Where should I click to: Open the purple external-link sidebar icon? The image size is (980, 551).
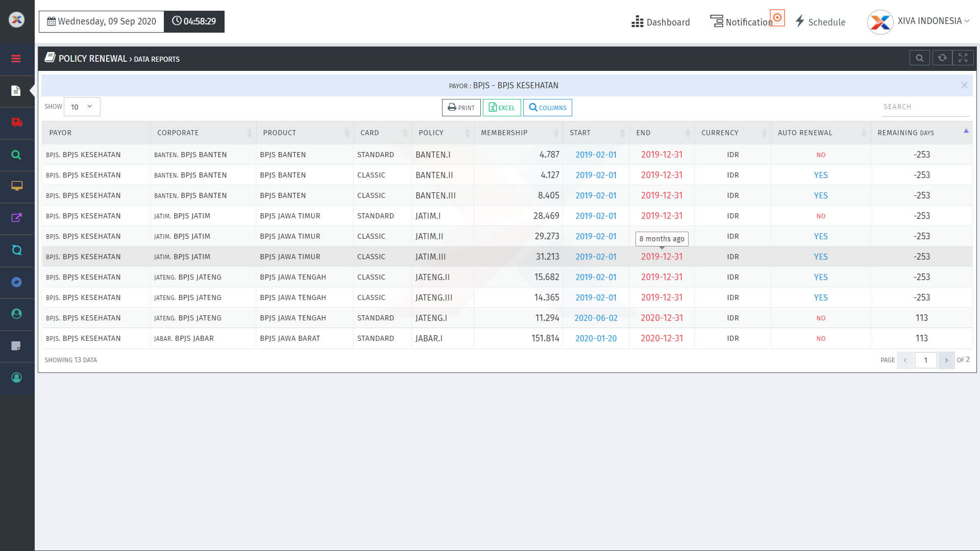click(17, 218)
